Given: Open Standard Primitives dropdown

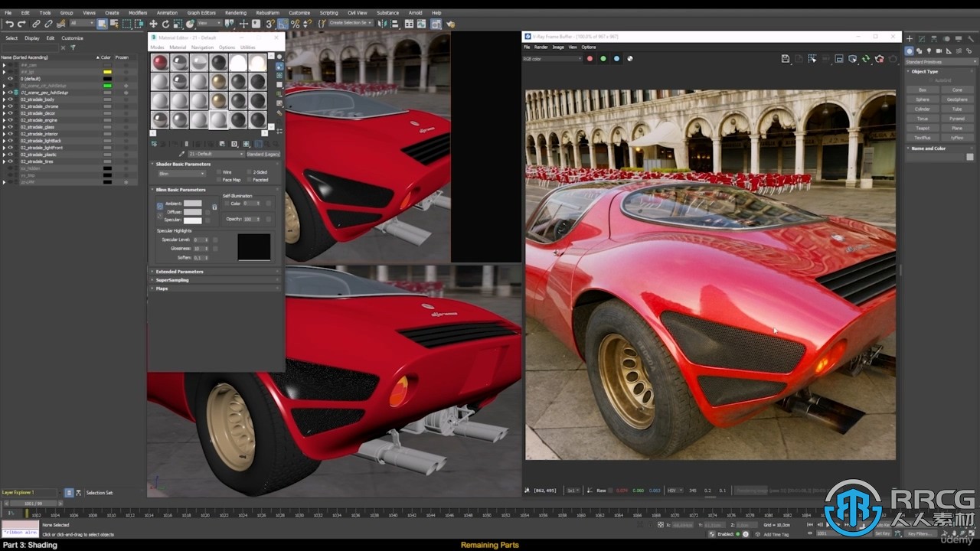Looking at the screenshot, I should click(x=941, y=62).
